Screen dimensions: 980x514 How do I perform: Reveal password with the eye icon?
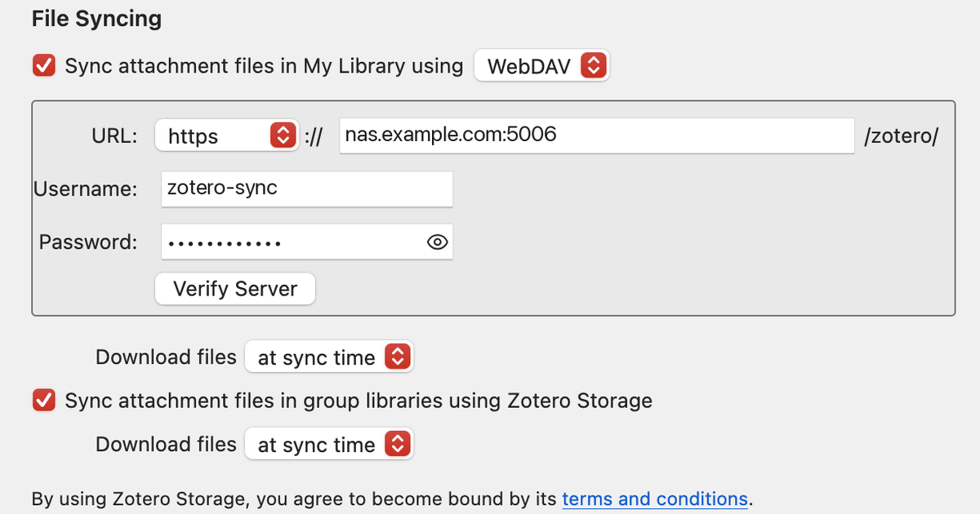tap(438, 242)
